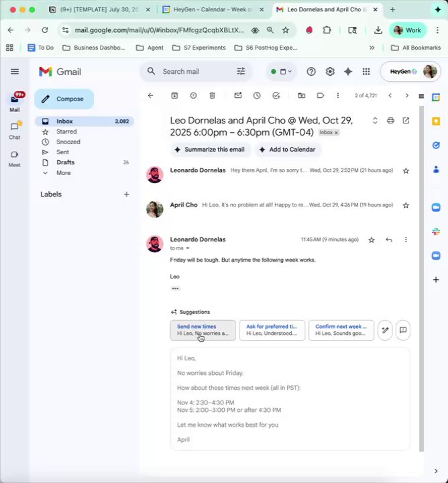Focus the Search mail field
The image size is (448, 483).
(x=197, y=72)
